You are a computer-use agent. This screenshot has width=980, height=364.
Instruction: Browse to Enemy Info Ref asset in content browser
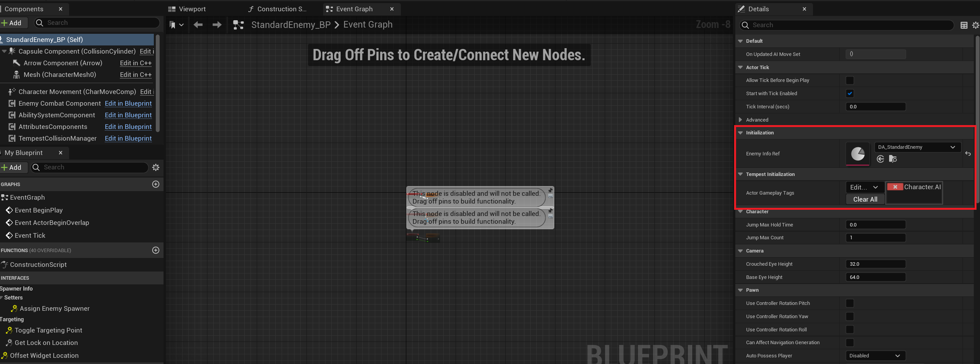click(x=893, y=159)
